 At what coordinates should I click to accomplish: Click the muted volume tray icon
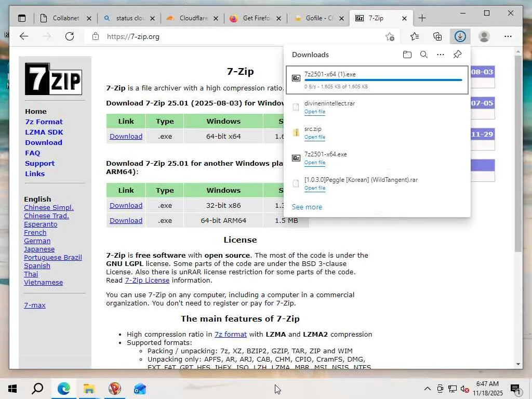click(x=464, y=389)
